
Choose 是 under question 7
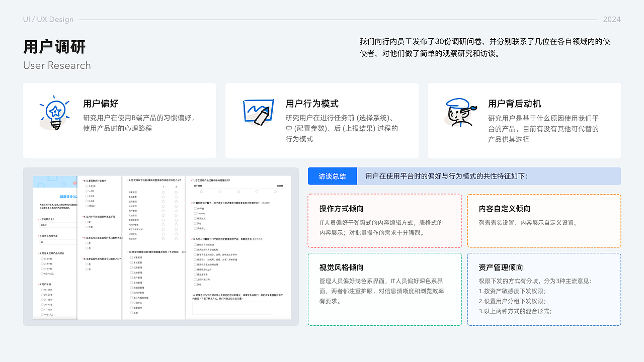tap(87, 243)
